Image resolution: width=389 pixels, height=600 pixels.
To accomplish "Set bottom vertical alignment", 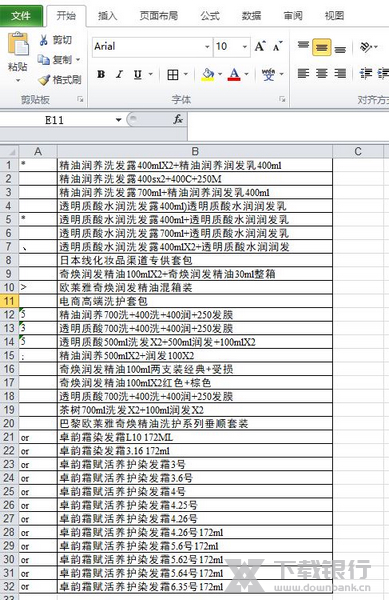I will click(x=340, y=48).
